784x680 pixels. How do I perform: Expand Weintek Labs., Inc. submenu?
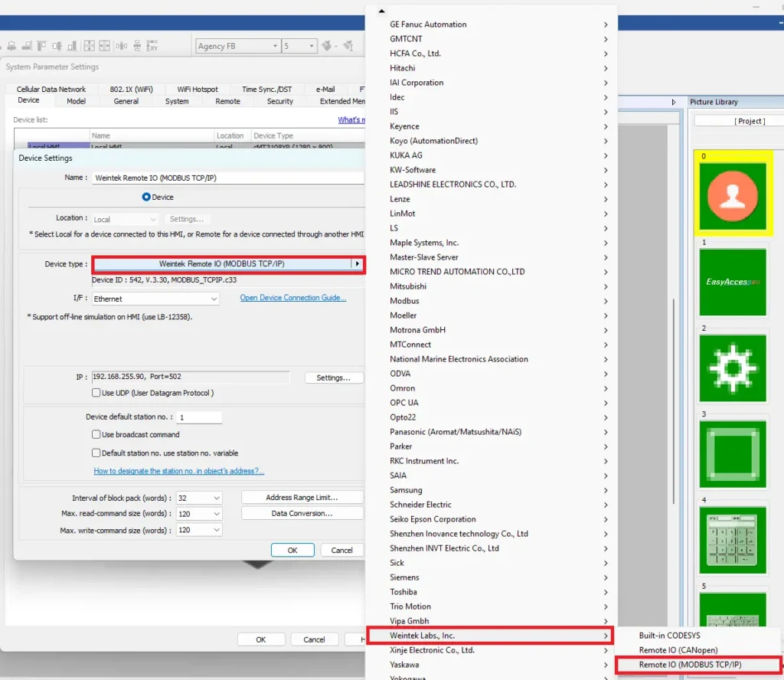[x=490, y=636]
